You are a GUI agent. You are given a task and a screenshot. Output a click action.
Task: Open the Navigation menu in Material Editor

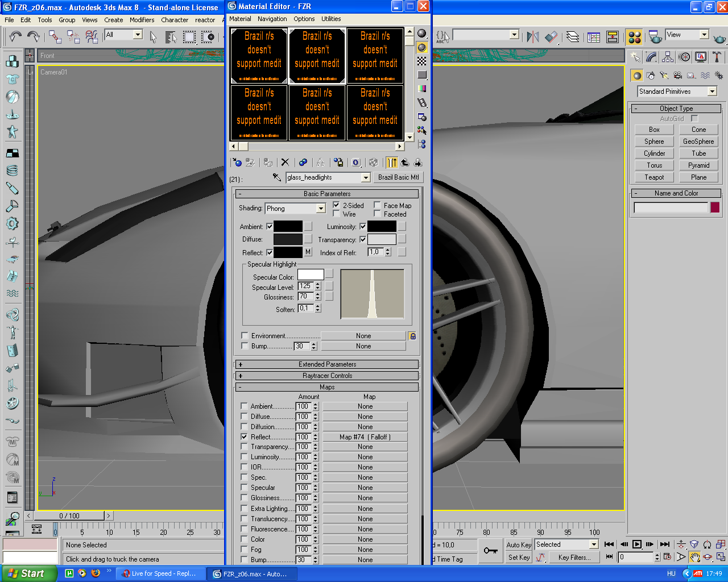[272, 19]
